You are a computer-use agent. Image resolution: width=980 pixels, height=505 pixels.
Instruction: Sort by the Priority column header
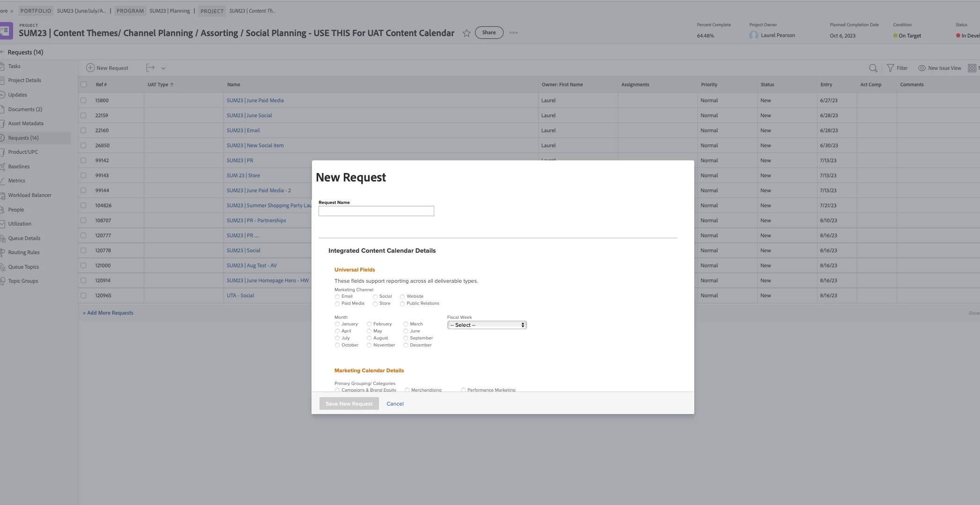[709, 84]
